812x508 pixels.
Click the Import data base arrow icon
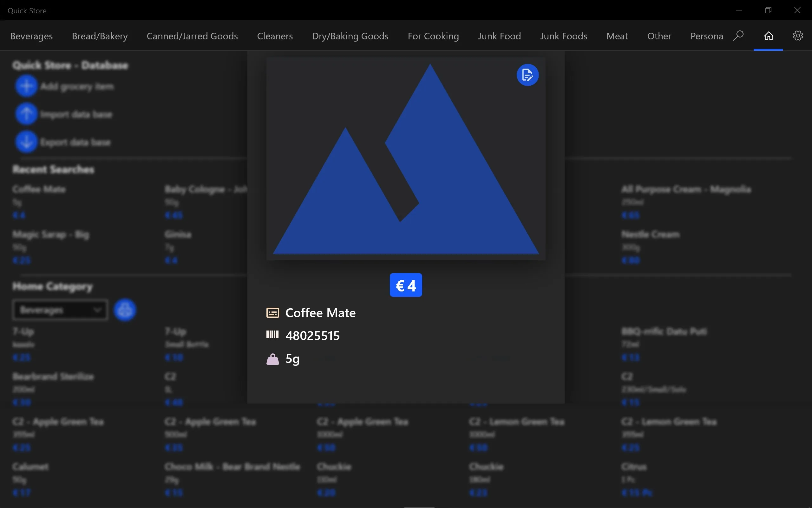click(26, 114)
